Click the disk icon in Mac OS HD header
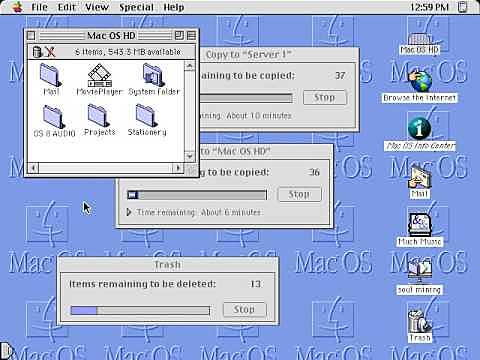The width and height of the screenshot is (480, 360). [x=37, y=52]
